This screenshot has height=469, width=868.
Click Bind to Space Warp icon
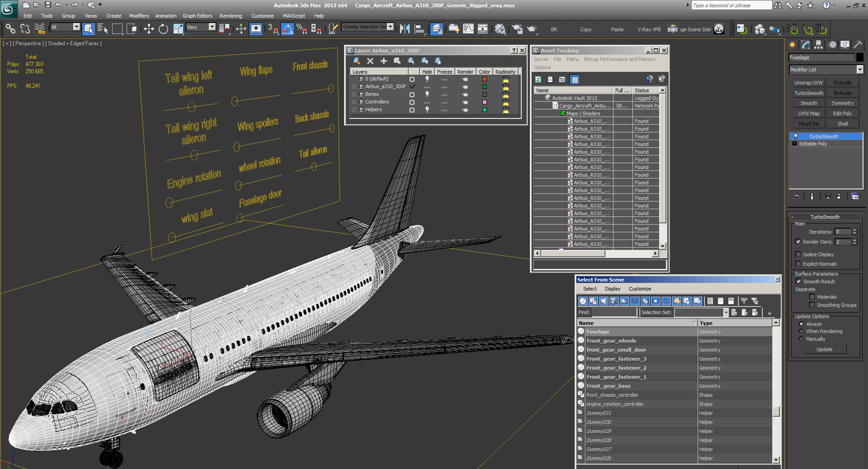coord(40,28)
